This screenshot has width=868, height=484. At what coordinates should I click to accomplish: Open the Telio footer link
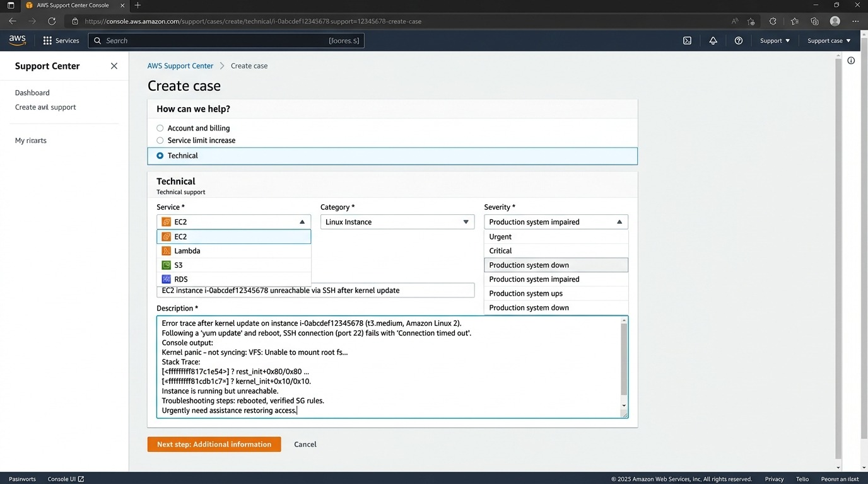coord(802,479)
